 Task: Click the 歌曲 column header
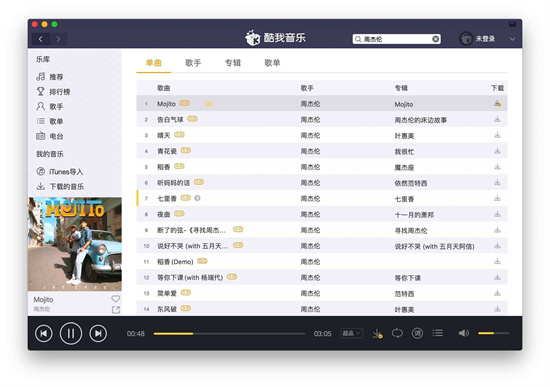point(163,88)
